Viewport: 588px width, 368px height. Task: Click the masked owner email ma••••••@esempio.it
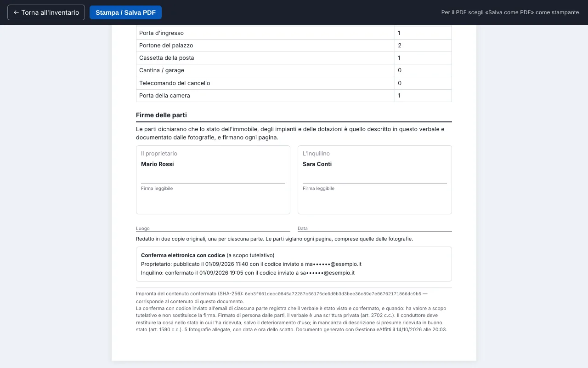333,264
